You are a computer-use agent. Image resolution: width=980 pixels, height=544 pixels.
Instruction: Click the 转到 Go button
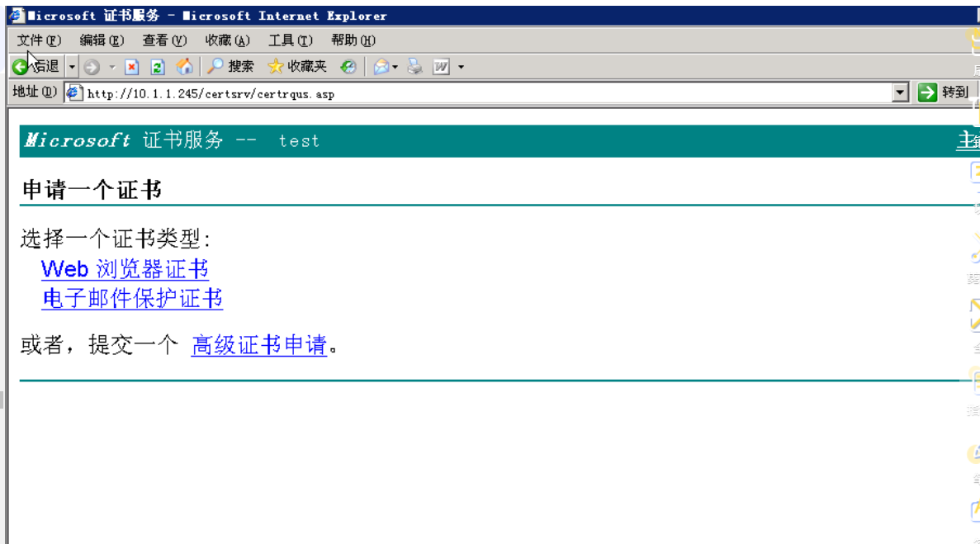click(x=943, y=92)
